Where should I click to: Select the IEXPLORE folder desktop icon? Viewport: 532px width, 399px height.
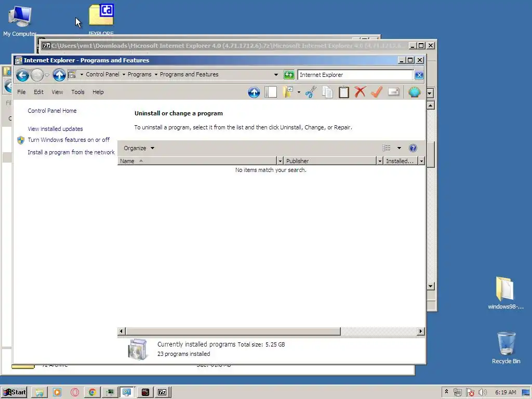(101, 19)
